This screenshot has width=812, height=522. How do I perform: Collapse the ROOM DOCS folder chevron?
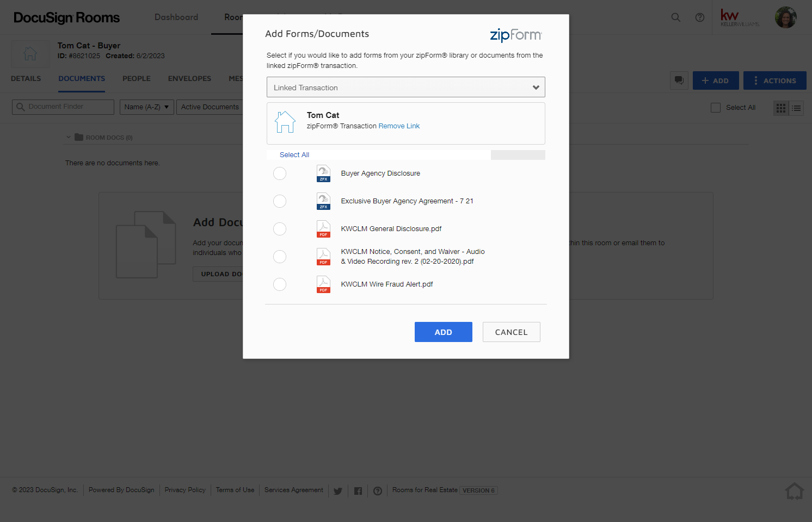pyautogui.click(x=69, y=137)
